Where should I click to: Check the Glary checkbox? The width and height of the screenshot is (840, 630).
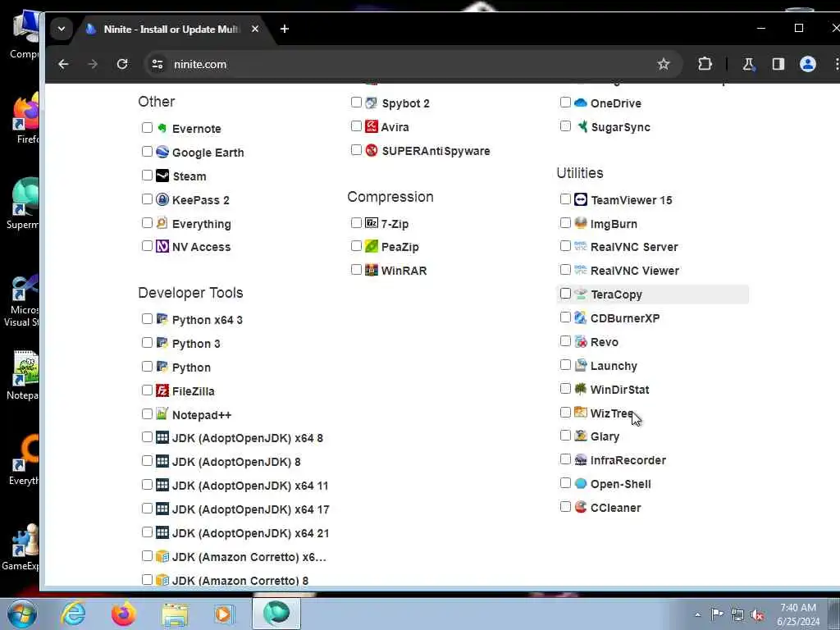pos(565,435)
